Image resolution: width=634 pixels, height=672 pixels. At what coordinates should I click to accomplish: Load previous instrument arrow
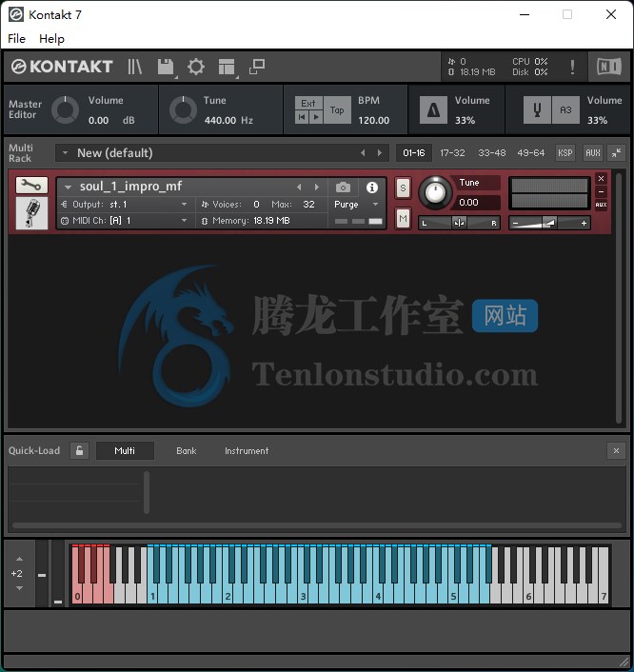pos(299,187)
